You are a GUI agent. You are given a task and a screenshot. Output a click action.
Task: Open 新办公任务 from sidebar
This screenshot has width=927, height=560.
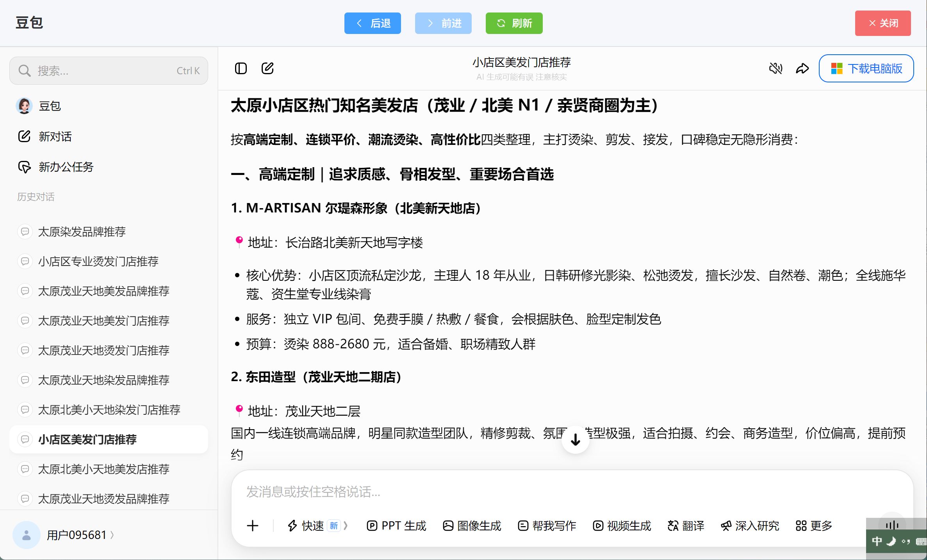click(x=109, y=167)
